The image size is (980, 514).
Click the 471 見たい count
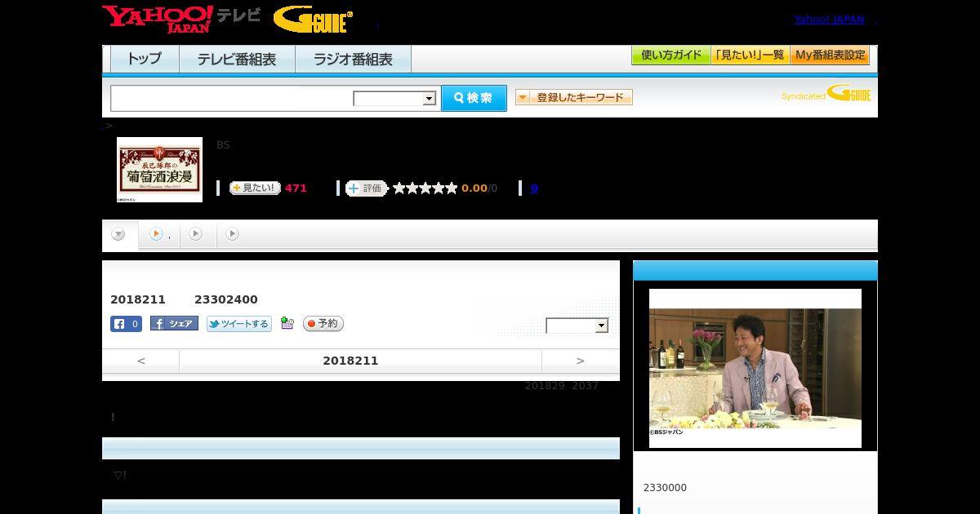[x=296, y=188]
